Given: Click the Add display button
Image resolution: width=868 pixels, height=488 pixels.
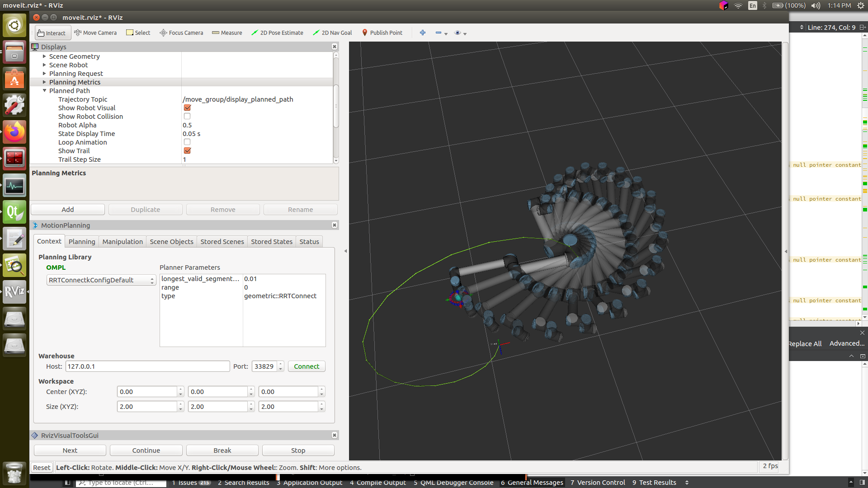Looking at the screenshot, I should 68,210.
